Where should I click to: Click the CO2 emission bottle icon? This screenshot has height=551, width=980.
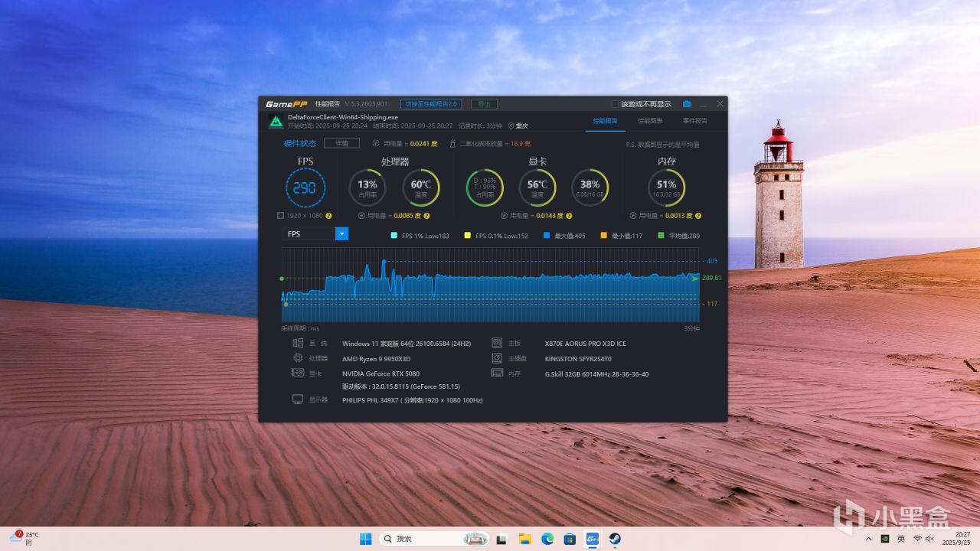point(452,143)
